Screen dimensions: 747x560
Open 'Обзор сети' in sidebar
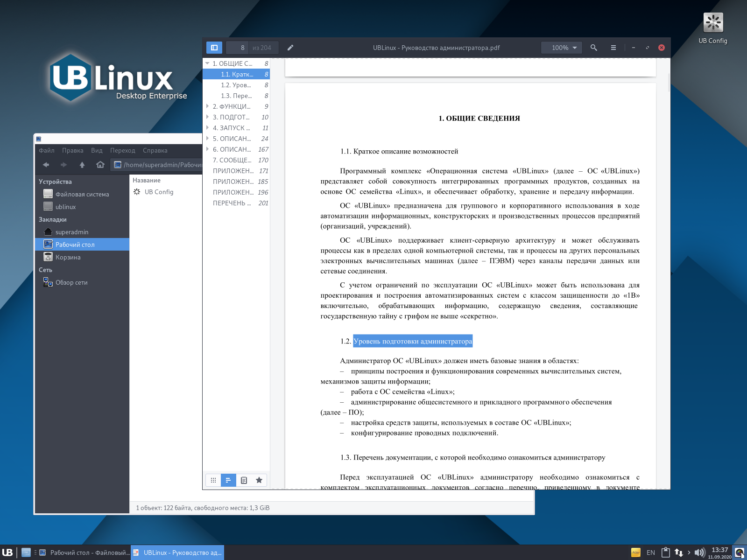pos(82,282)
